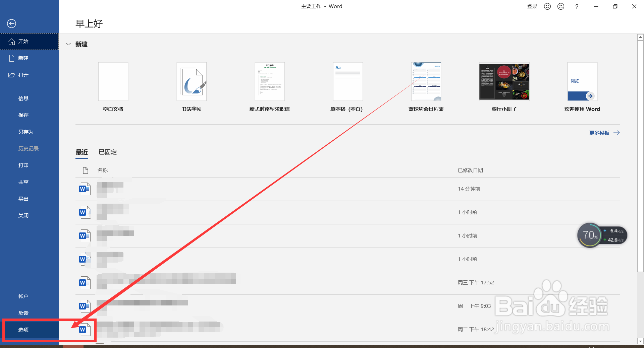Click 登录 to sign in
The image size is (644, 348).
(x=532, y=6)
